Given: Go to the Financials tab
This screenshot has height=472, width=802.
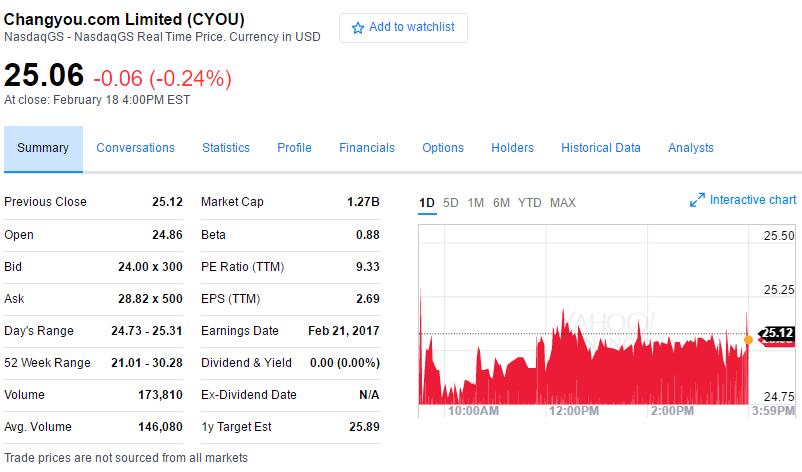Looking at the screenshot, I should pyautogui.click(x=367, y=148).
